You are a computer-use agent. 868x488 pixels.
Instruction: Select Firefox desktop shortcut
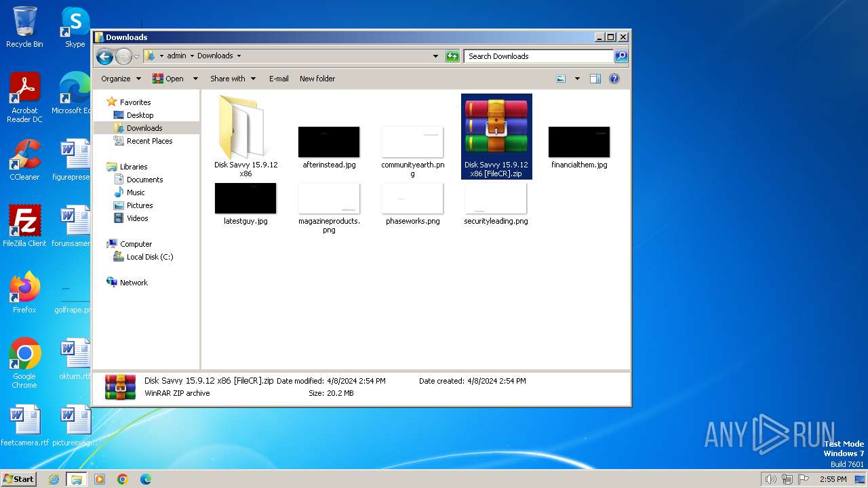click(24, 292)
